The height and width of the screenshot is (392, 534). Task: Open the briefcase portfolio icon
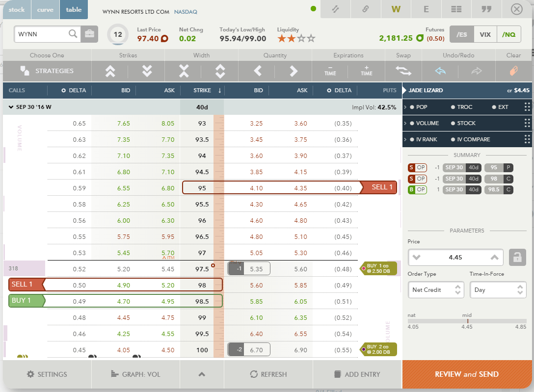click(x=89, y=34)
